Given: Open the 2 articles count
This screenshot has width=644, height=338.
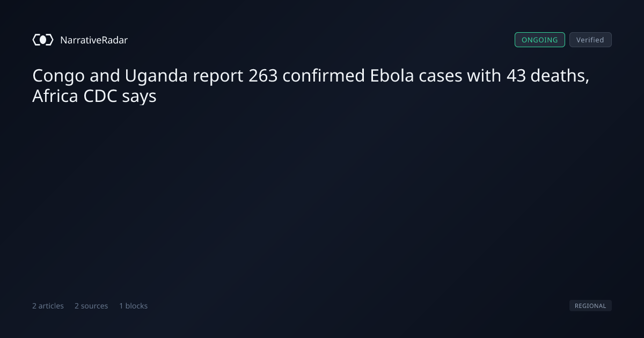Looking at the screenshot, I should point(48,306).
